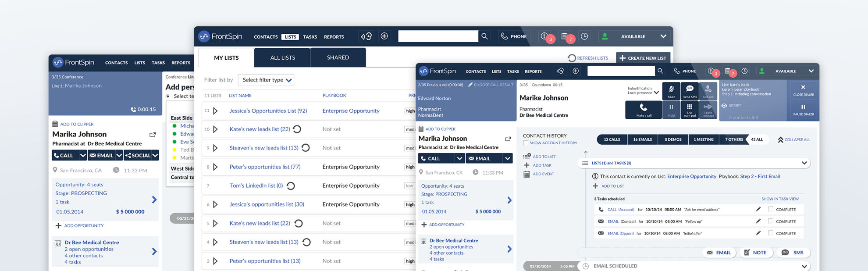The image size is (868, 271).
Task: Click Leave message icon in dialer
Action: (708, 110)
